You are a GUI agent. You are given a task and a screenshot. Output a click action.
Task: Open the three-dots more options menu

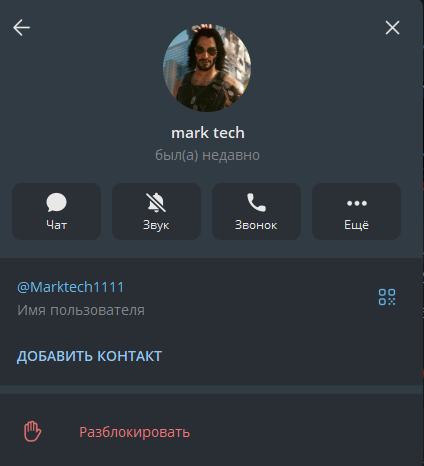(x=357, y=203)
